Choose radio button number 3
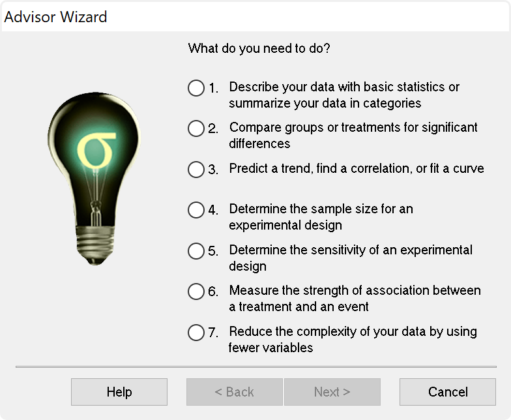Screen dimensions: 511x420 196,170
